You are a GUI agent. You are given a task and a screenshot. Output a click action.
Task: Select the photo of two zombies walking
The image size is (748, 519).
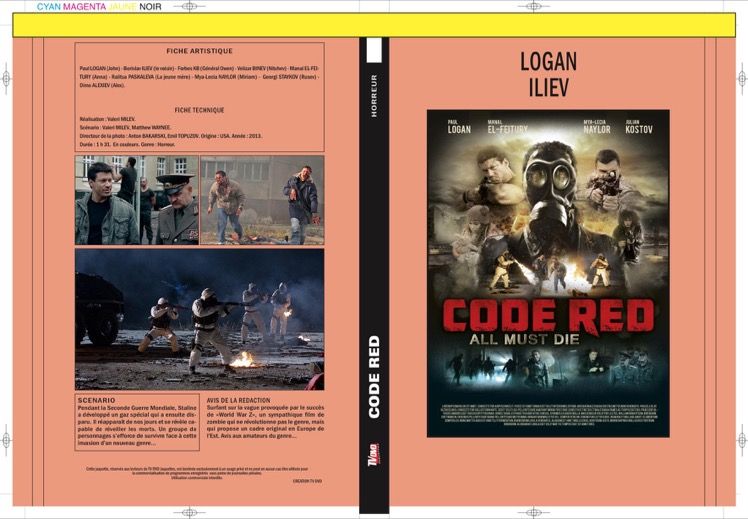pyautogui.click(x=262, y=200)
